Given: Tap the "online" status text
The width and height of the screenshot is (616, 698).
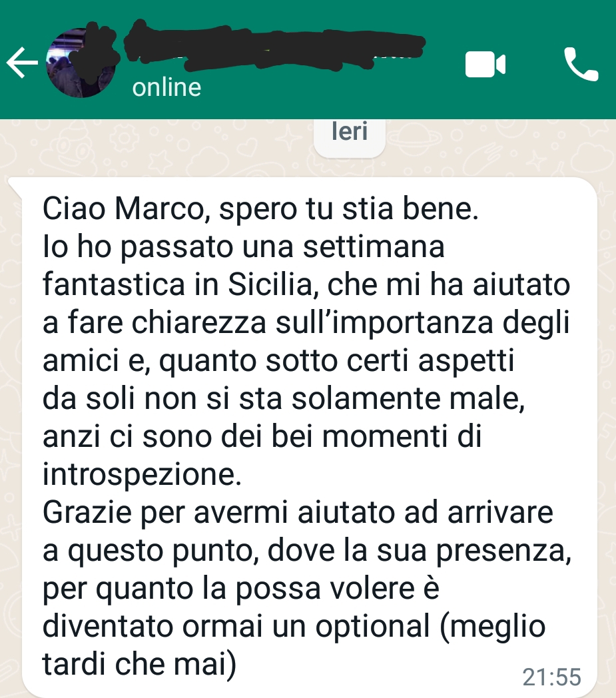Looking at the screenshot, I should 166,87.
